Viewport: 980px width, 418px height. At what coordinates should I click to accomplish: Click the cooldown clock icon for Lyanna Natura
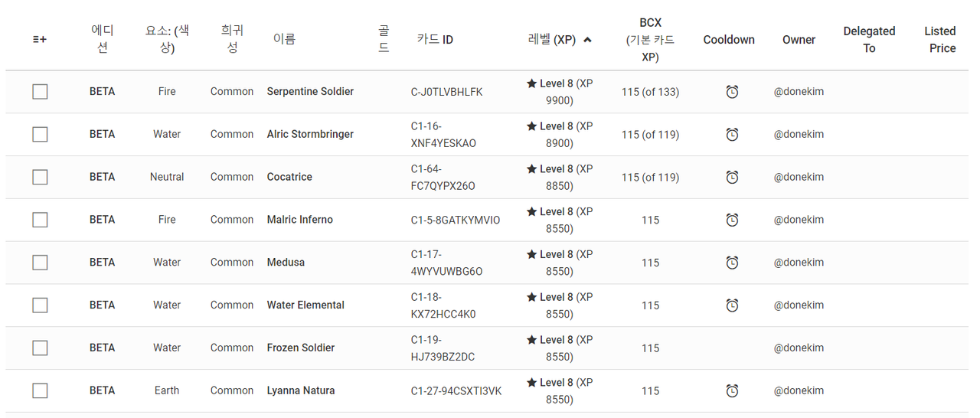732,391
